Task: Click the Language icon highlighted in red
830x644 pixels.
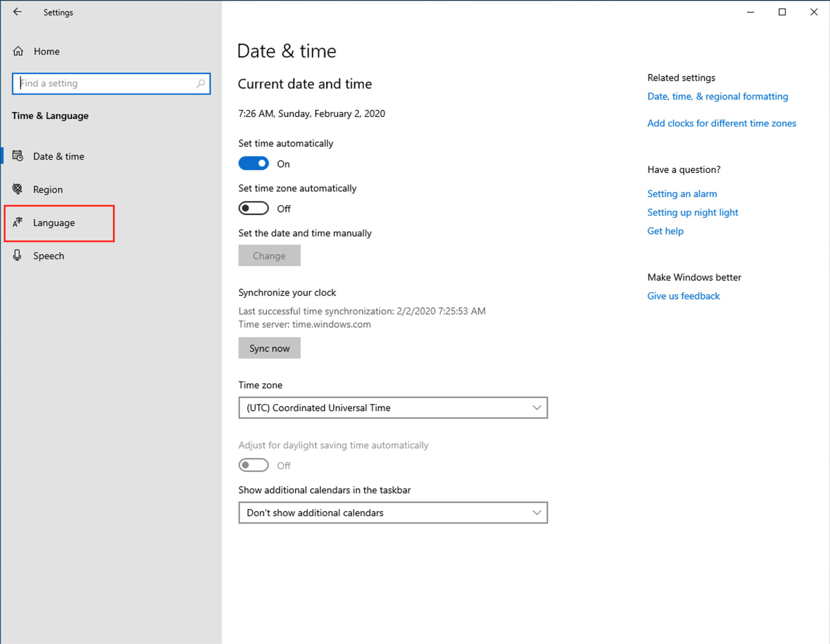Action: [x=17, y=222]
